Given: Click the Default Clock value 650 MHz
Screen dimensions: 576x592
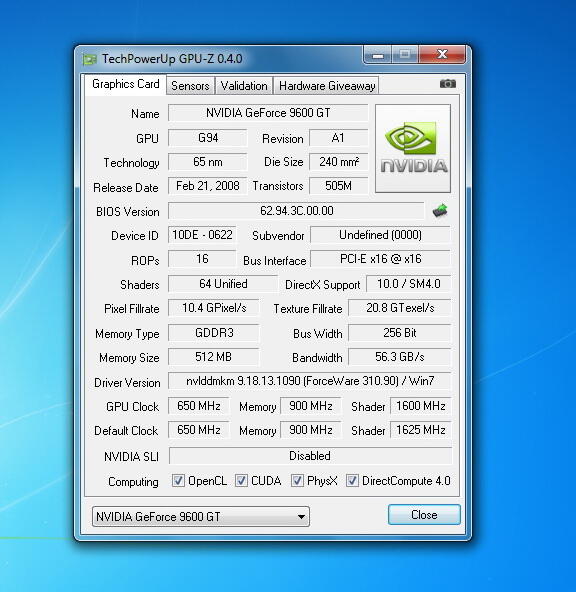Looking at the screenshot, I should tap(199, 430).
